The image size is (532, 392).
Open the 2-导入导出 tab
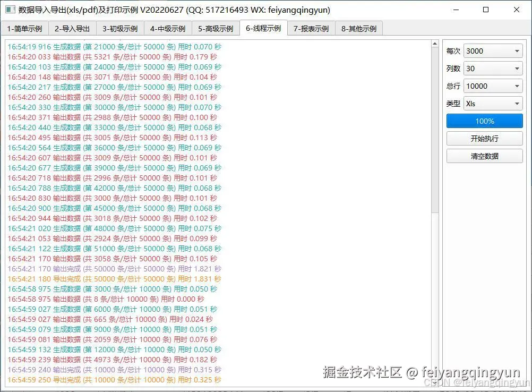(x=72, y=29)
